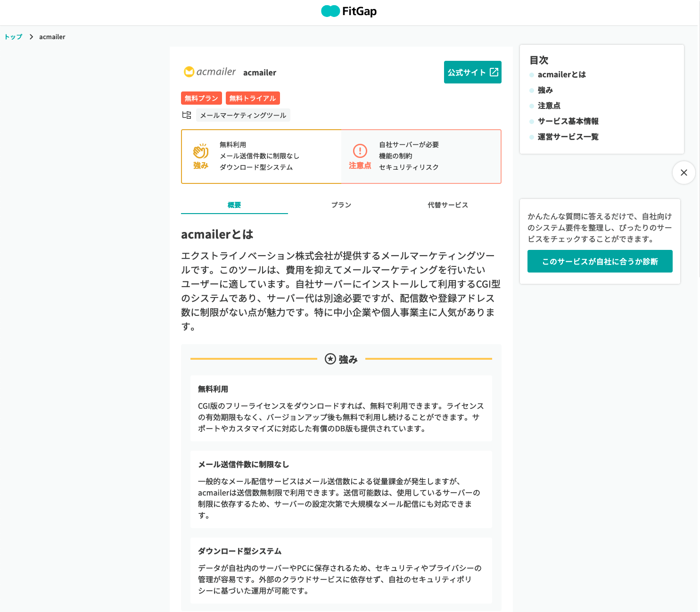Jump to 注意点 in table of contents
700x612 pixels.
tap(549, 106)
